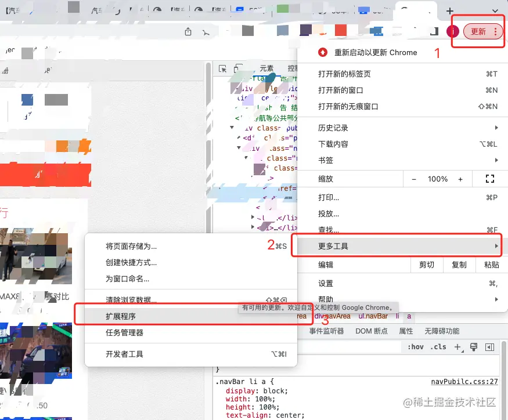
Task: Select 清除浏览数据... in submenu
Action: point(191,300)
